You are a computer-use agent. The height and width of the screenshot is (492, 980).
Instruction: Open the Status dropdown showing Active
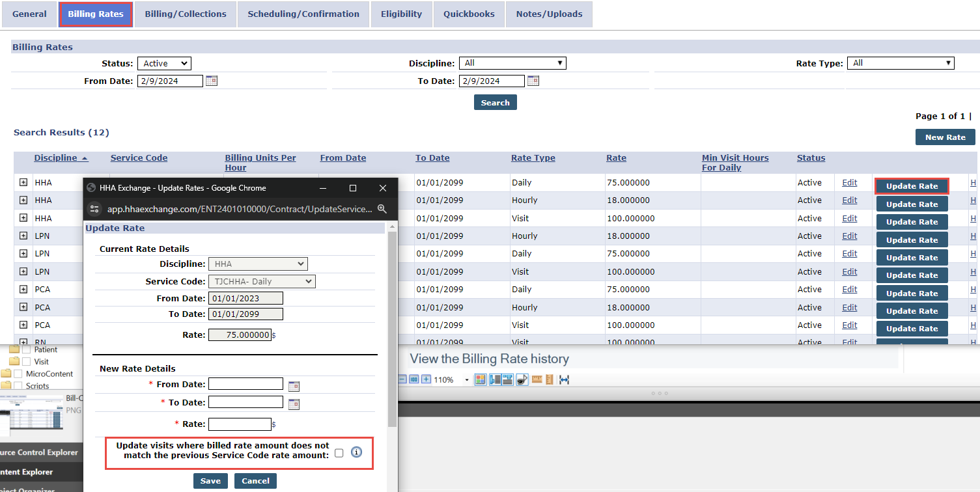click(164, 63)
